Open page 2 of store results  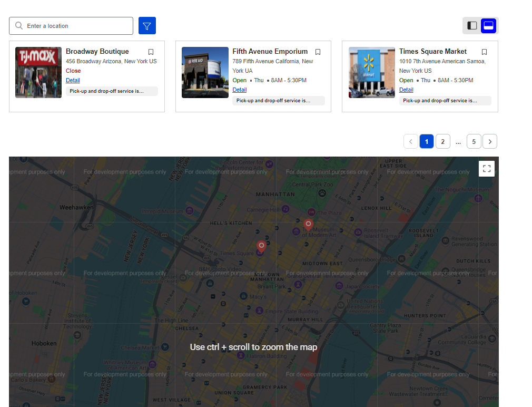(x=443, y=141)
